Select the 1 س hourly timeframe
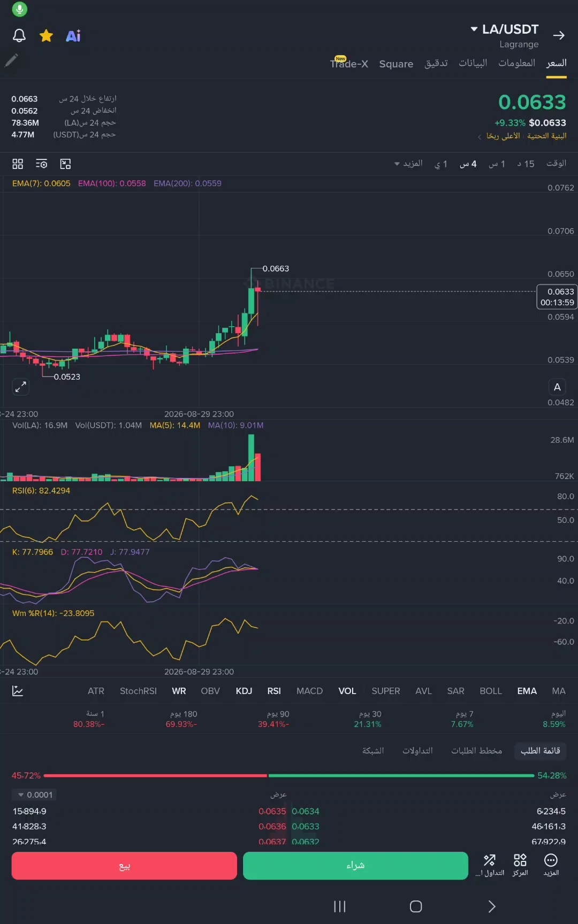Viewport: 578px width, 924px height. 497,164
